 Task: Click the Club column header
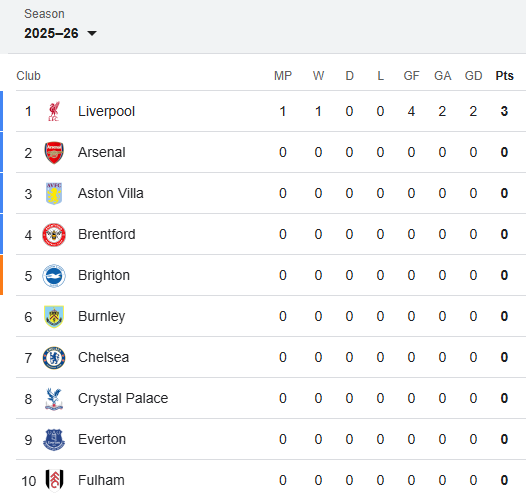(29, 76)
